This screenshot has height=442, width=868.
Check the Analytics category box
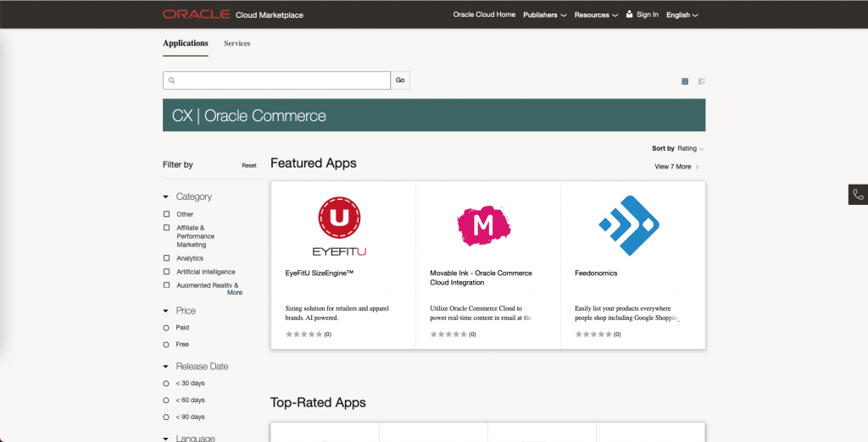point(167,257)
